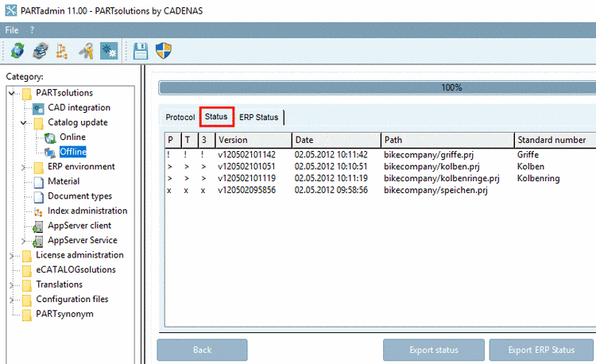The image size is (596, 364).
Task: Switch to the ERP Status tab
Action: pos(259,118)
